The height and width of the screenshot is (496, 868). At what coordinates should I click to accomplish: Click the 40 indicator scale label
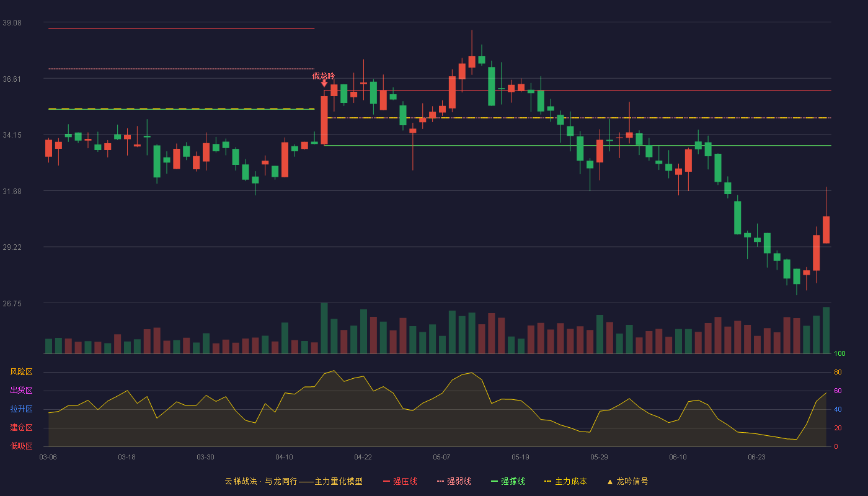pyautogui.click(x=838, y=409)
